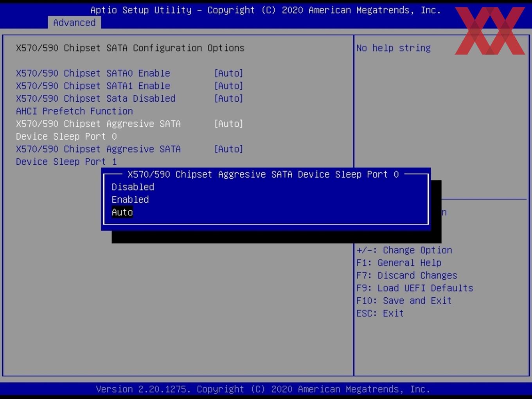Select Aggresive SATA Device Sleep Port 1 label
This screenshot has width=532, height=399.
[98, 155]
